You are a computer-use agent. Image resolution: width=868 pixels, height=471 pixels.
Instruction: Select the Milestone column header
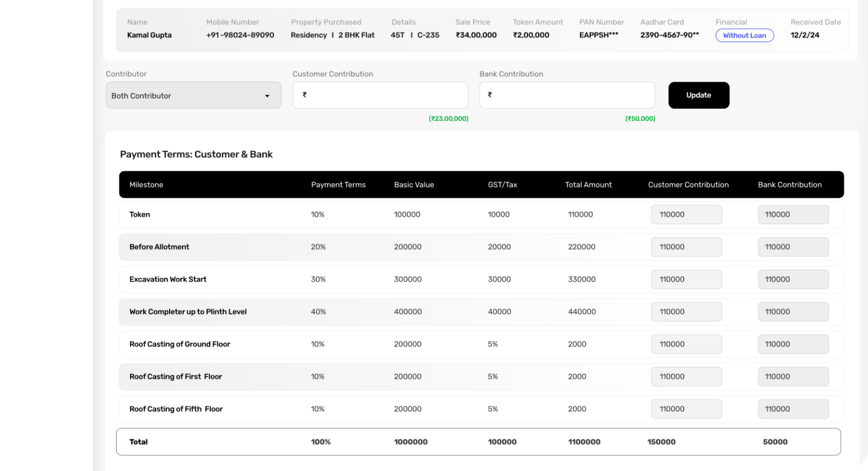pyautogui.click(x=147, y=185)
